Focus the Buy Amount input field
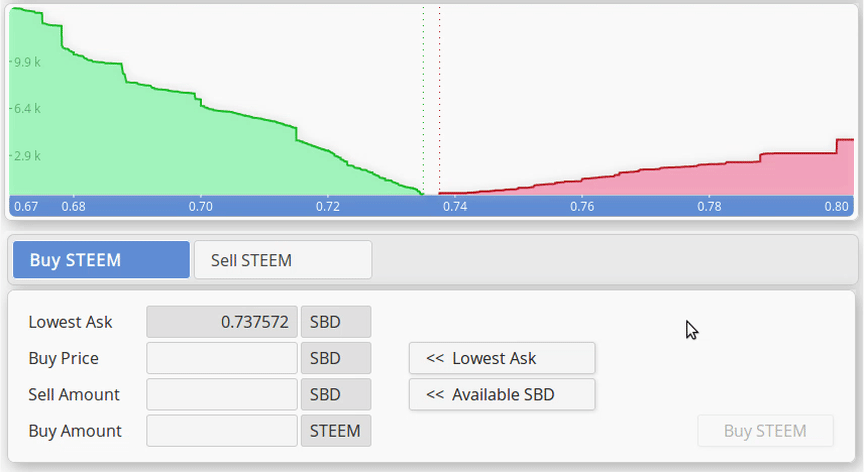864x472 pixels. [222, 431]
